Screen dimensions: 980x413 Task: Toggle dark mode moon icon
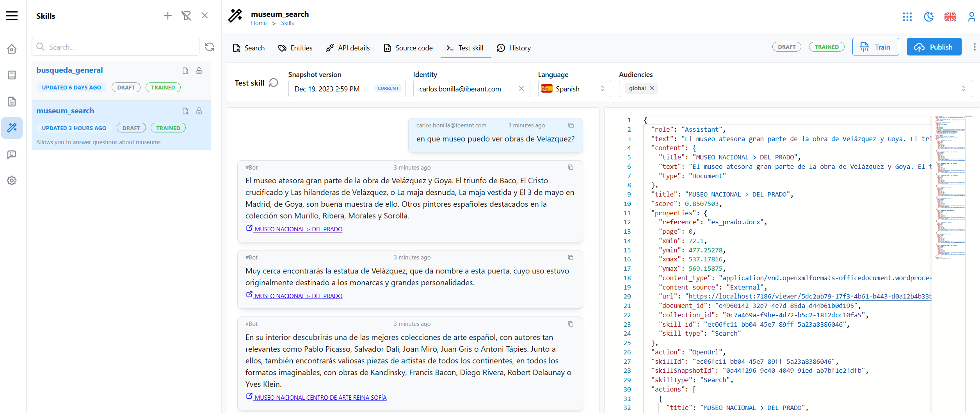929,16
